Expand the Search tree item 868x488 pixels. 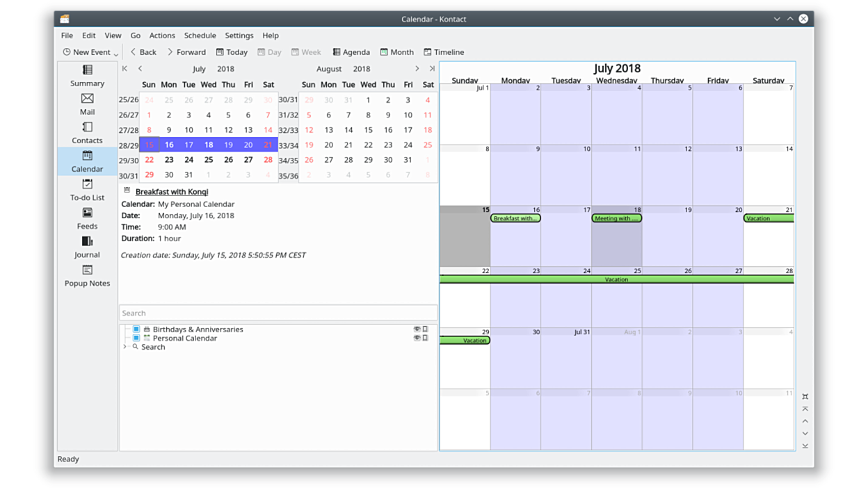click(x=125, y=347)
